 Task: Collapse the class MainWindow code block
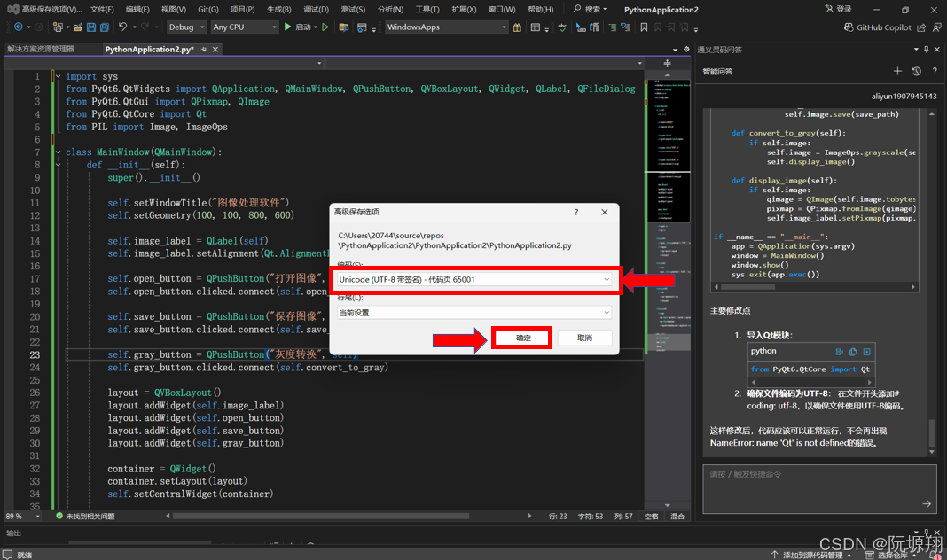pyautogui.click(x=58, y=152)
